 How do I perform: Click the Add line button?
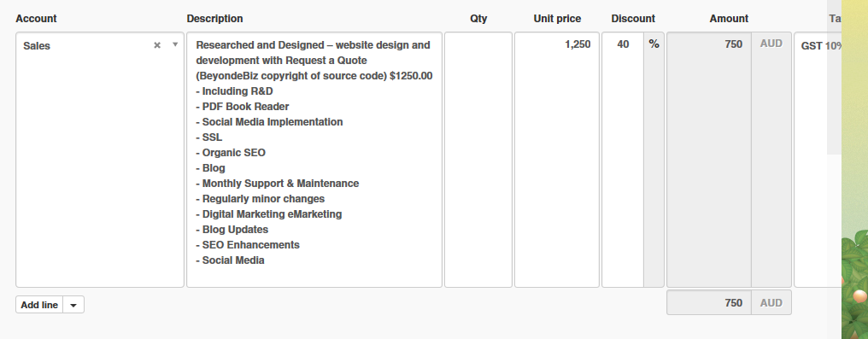tap(39, 305)
